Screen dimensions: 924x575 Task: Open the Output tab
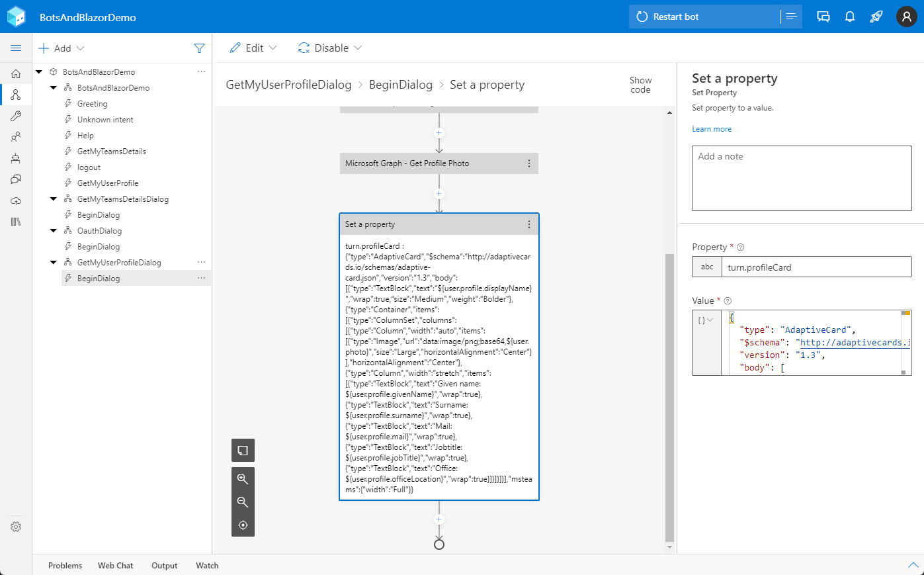(x=165, y=566)
